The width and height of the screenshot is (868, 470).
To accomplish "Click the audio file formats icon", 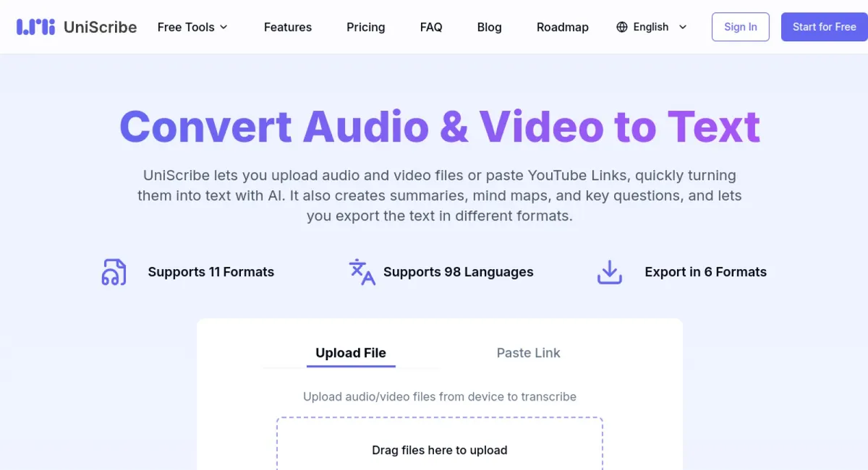I will click(x=114, y=272).
